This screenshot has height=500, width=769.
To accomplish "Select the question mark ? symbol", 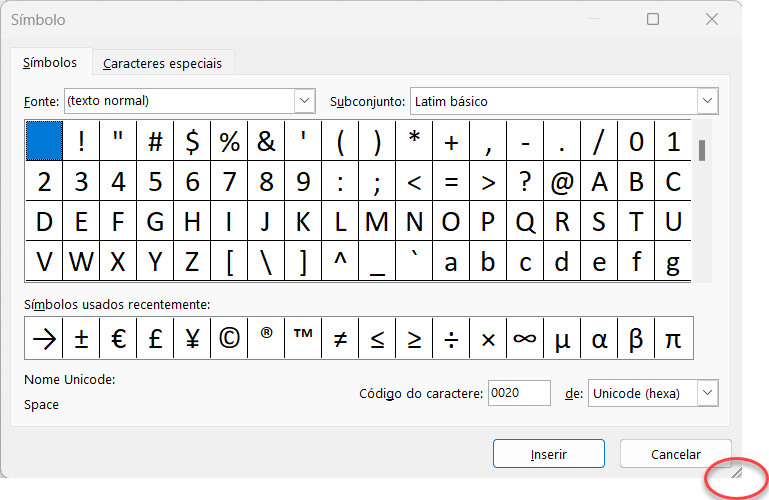I will click(525, 181).
